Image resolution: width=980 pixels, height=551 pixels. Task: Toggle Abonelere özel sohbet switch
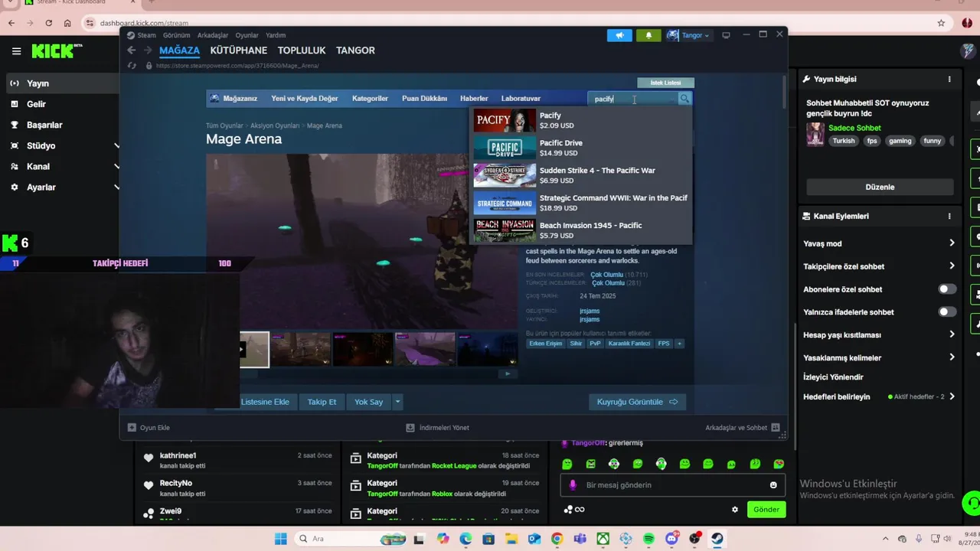tap(947, 289)
